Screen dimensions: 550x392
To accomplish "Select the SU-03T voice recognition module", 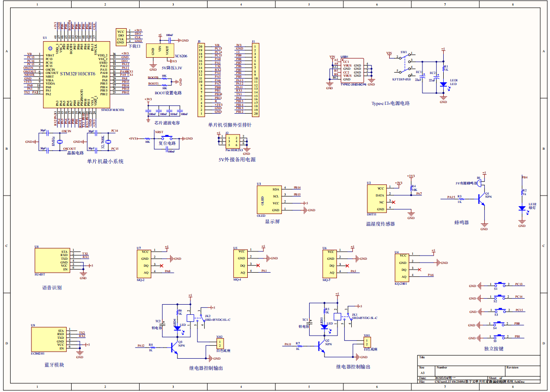I will click(52, 261).
